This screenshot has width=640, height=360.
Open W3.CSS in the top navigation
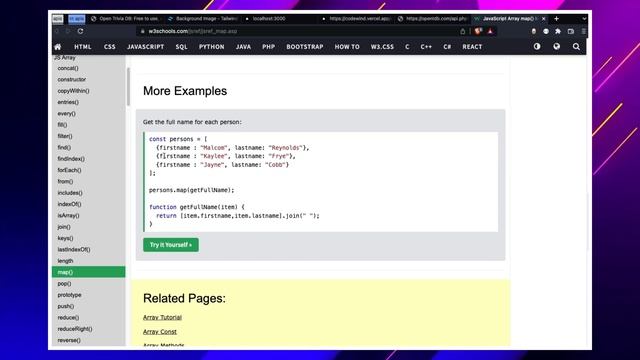pos(382,47)
